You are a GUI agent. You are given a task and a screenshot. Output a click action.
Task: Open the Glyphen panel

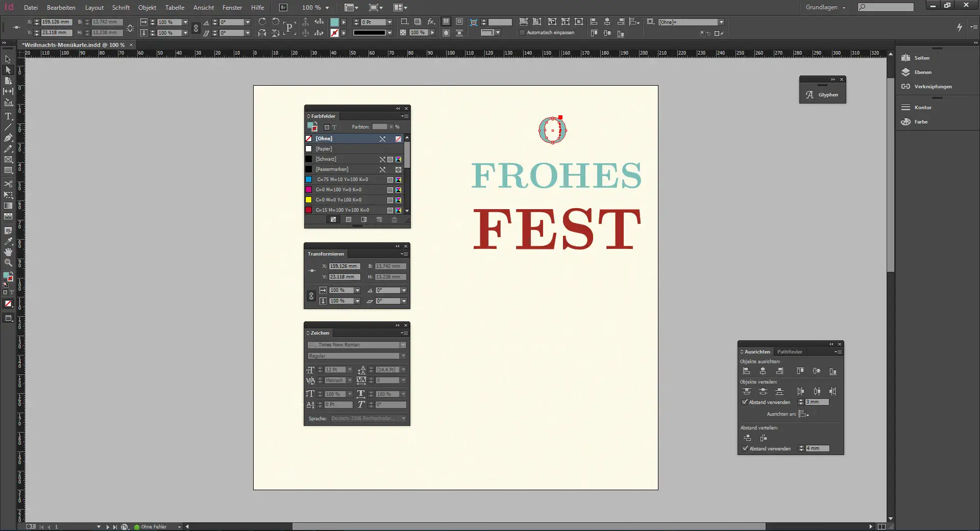point(827,95)
